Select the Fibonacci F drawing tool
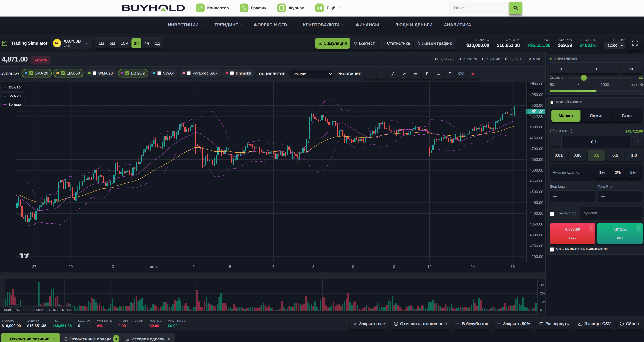This screenshot has height=342, width=644. [427, 74]
